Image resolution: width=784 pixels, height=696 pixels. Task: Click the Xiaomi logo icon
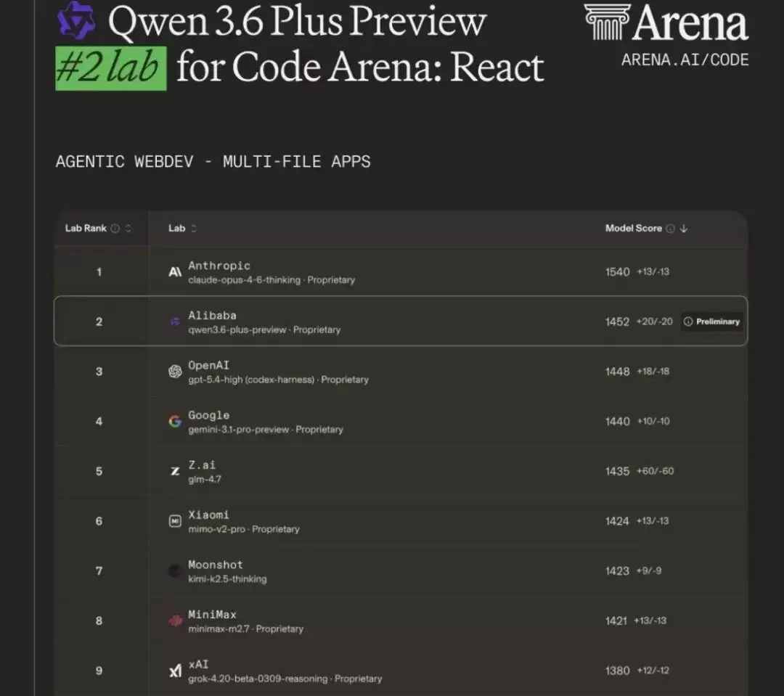(x=175, y=521)
